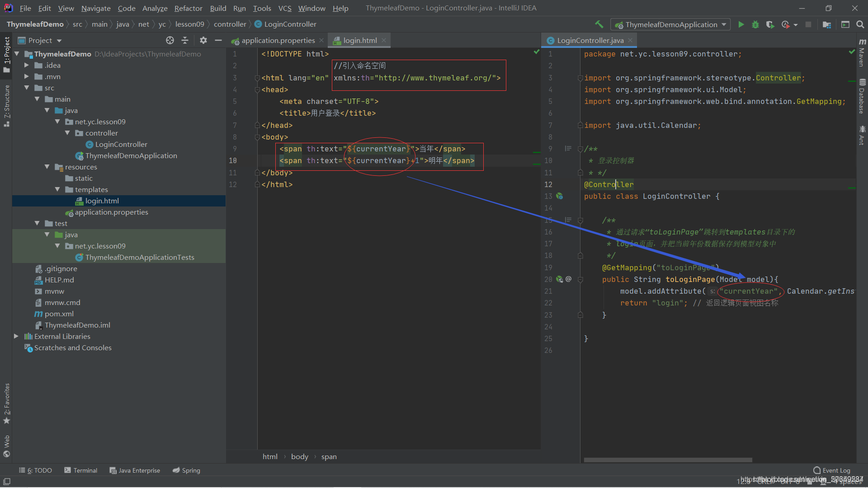Screen dimensions: 868x488
Task: Toggle the Maven side panel
Action: coord(862,53)
